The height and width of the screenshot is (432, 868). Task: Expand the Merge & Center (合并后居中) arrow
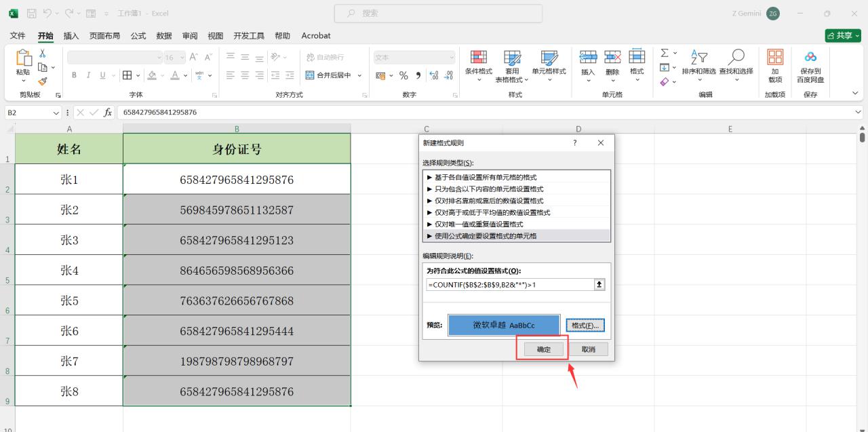tap(359, 75)
